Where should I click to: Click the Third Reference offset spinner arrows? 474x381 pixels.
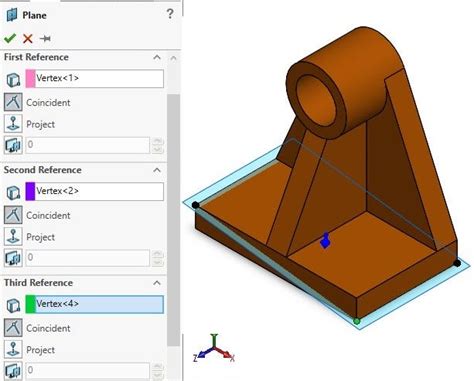pyautogui.click(x=157, y=371)
